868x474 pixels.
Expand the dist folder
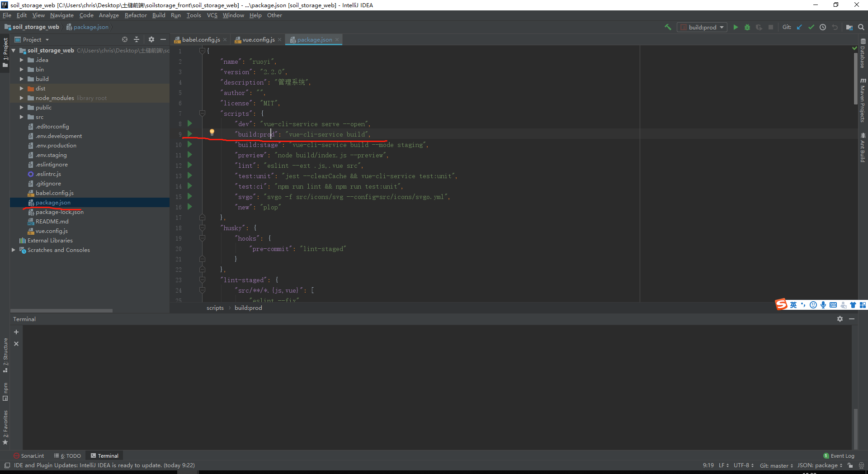tap(21, 88)
